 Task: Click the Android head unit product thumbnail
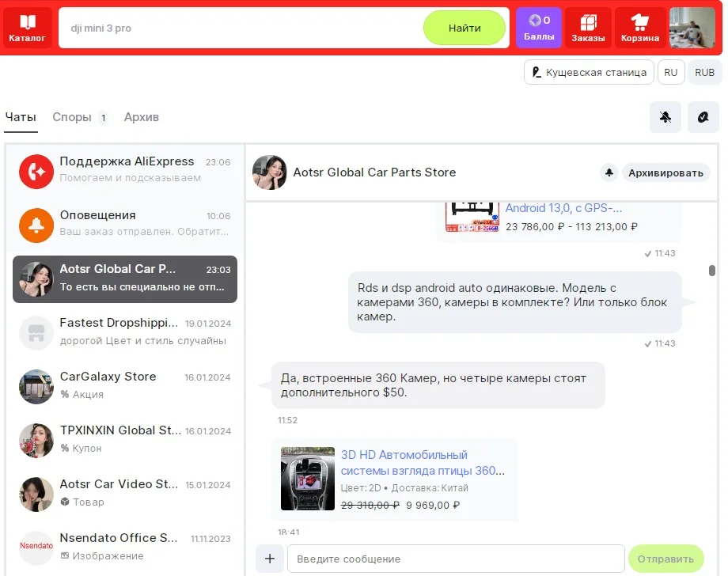472,217
